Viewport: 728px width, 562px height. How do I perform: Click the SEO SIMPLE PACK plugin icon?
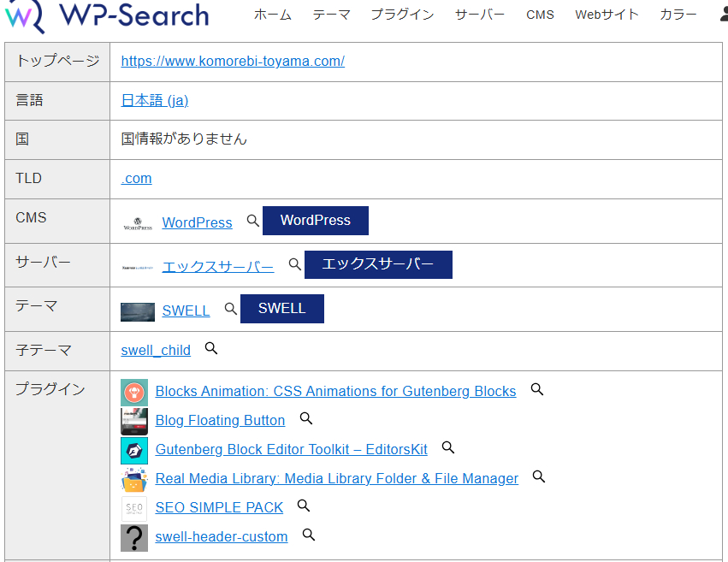pyautogui.click(x=134, y=509)
